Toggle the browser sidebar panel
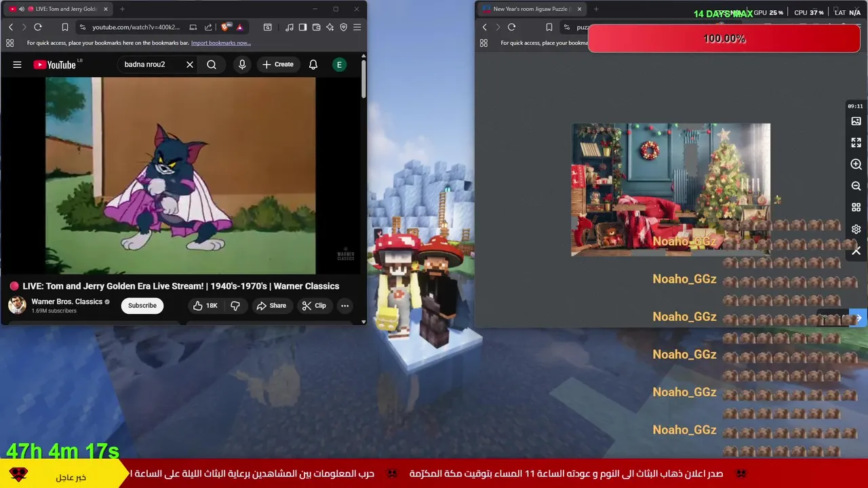 click(x=302, y=27)
